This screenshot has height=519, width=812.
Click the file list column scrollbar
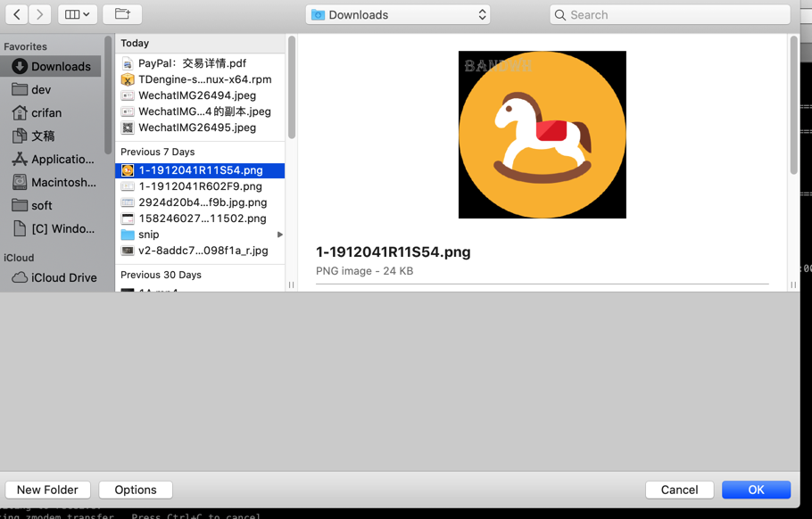pos(292,87)
